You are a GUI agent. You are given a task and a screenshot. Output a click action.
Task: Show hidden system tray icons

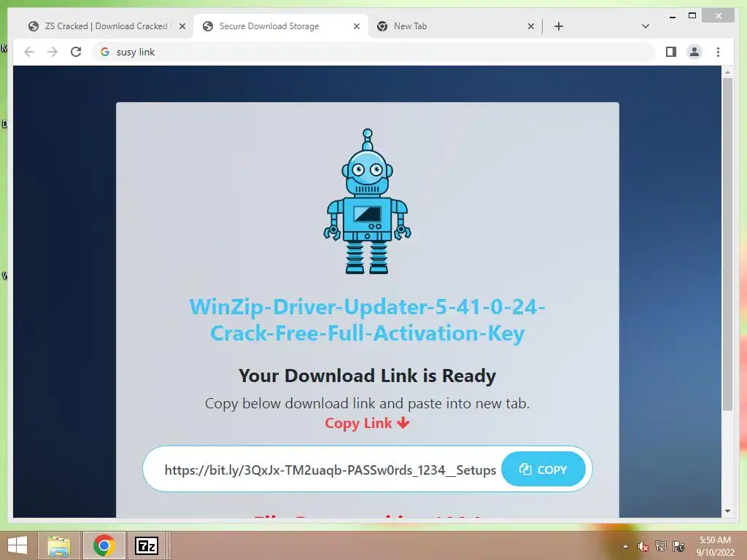[625, 546]
